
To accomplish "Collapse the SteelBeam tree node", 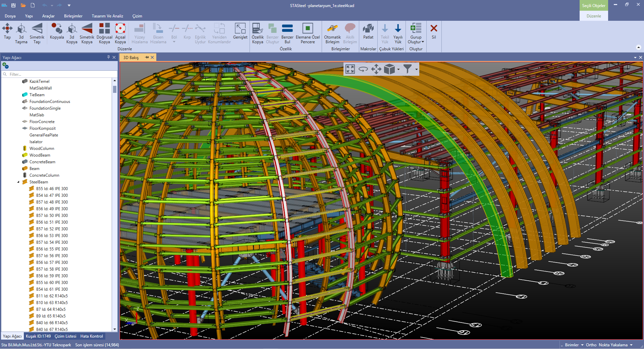I will point(18,182).
